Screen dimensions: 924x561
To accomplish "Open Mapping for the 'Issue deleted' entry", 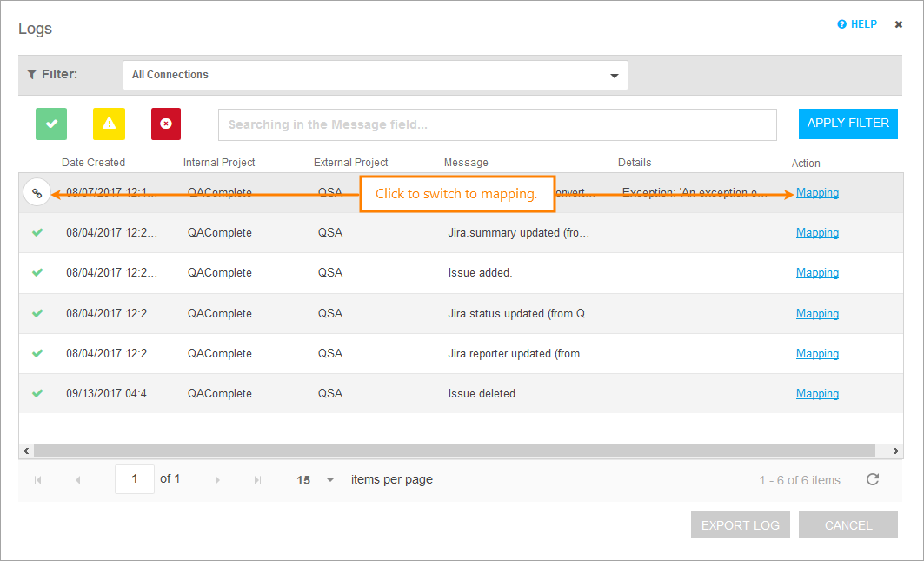I will pyautogui.click(x=817, y=393).
